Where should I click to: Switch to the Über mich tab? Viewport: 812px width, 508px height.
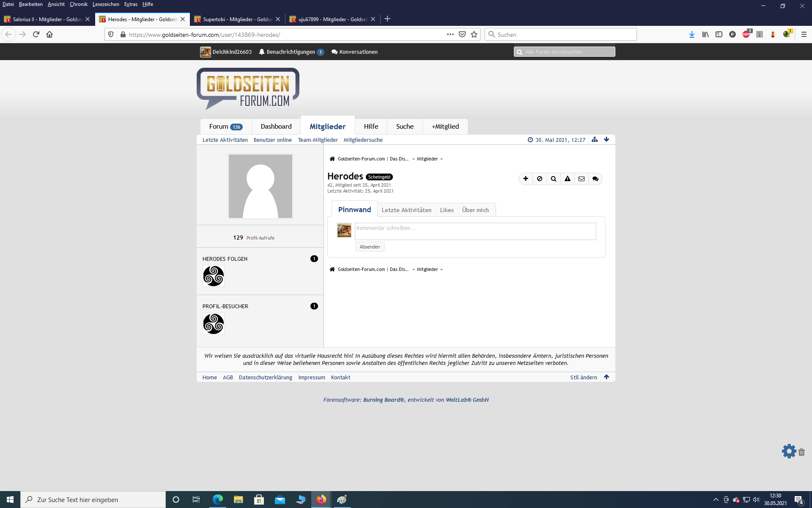[x=475, y=210]
